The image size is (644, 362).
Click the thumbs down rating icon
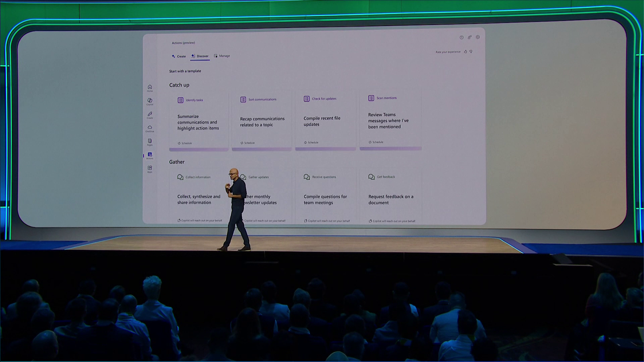coord(471,52)
